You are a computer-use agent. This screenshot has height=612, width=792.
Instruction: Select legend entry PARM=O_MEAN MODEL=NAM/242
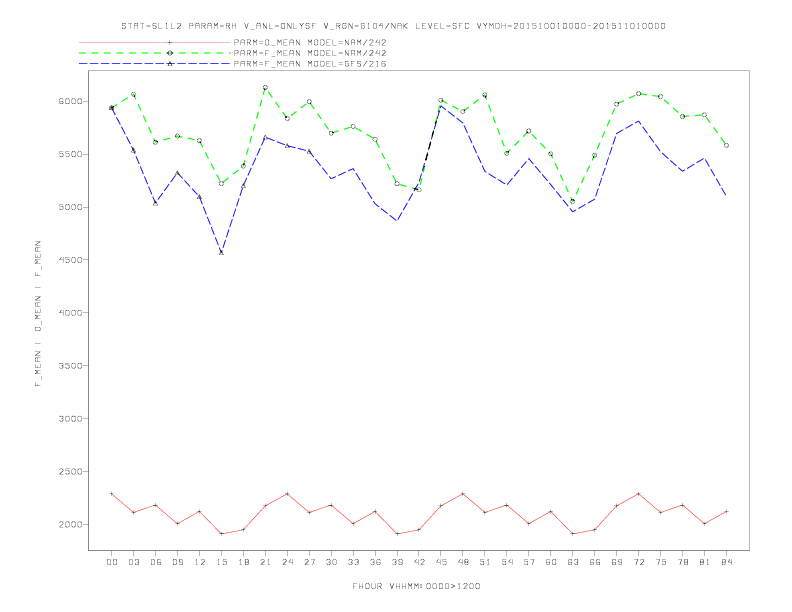(310, 42)
